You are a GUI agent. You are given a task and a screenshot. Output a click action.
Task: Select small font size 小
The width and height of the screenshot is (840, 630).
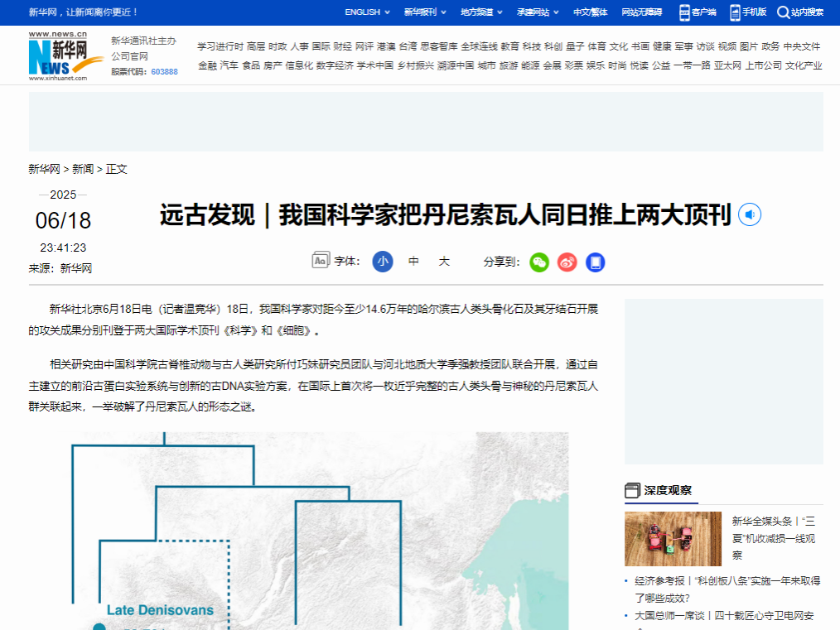(x=382, y=262)
